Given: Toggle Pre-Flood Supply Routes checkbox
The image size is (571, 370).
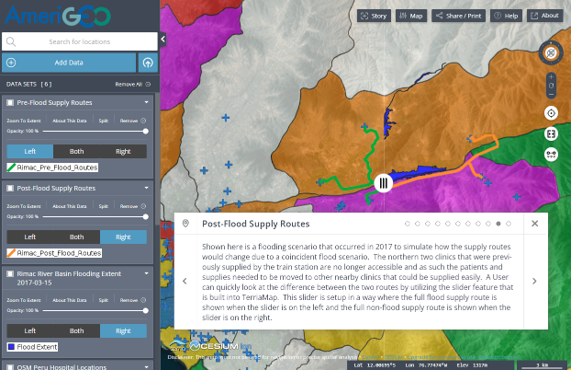Looking at the screenshot, I should pyautogui.click(x=10, y=103).
